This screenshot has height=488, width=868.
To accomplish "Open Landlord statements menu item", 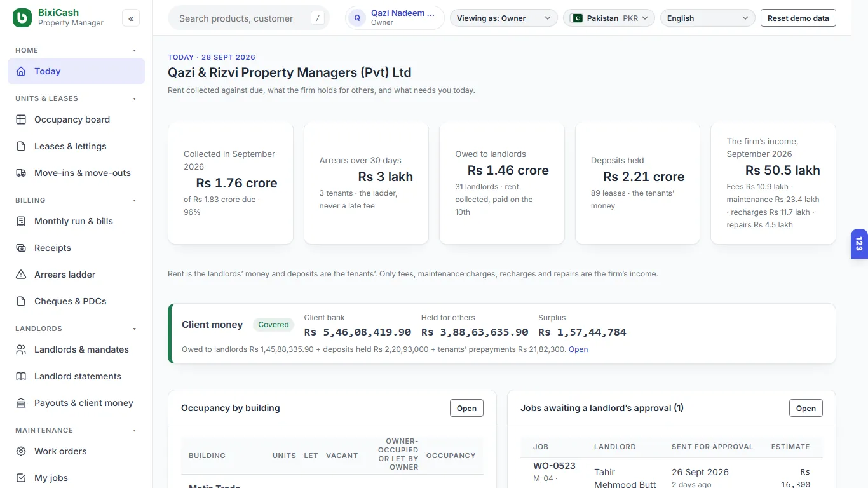I will pyautogui.click(x=76, y=376).
